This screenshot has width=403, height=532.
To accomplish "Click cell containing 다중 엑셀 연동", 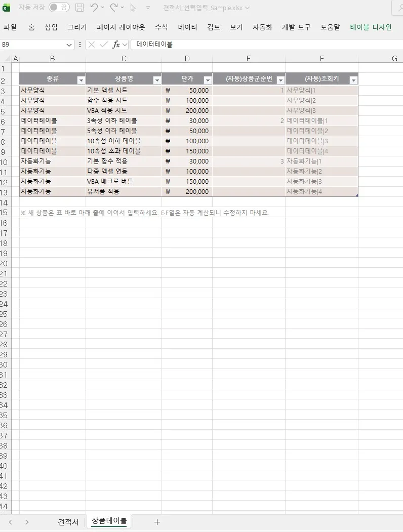I will (124, 171).
